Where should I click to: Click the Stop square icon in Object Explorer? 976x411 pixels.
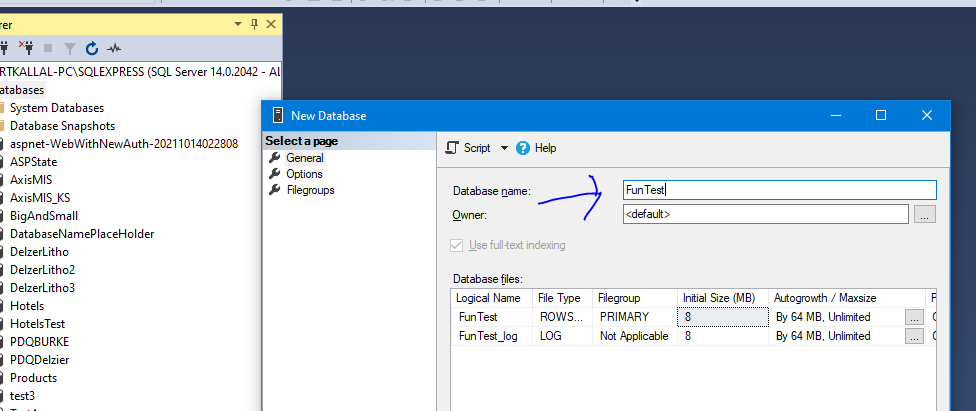point(48,47)
